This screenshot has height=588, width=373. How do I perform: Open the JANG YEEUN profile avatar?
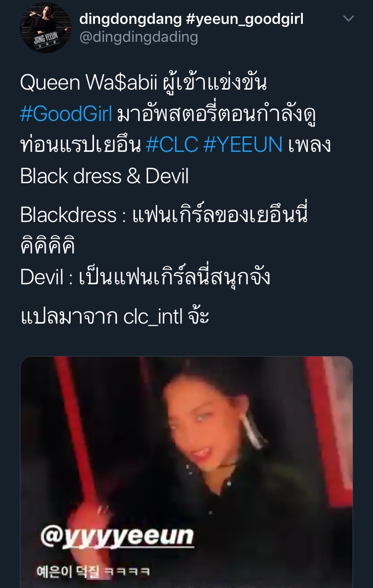click(45, 28)
